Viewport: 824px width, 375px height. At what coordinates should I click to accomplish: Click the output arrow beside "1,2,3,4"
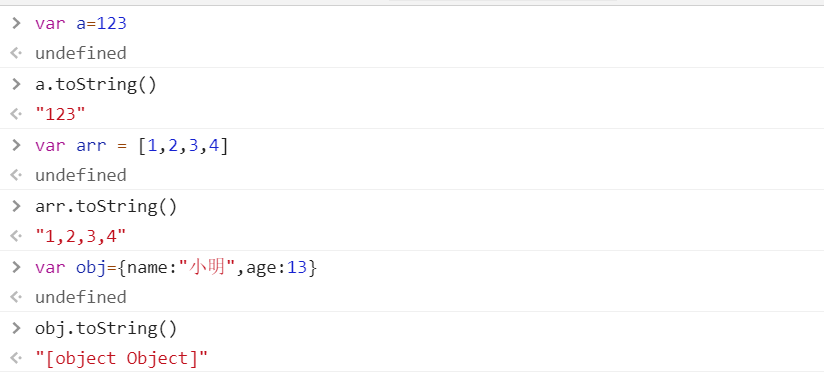click(16, 236)
